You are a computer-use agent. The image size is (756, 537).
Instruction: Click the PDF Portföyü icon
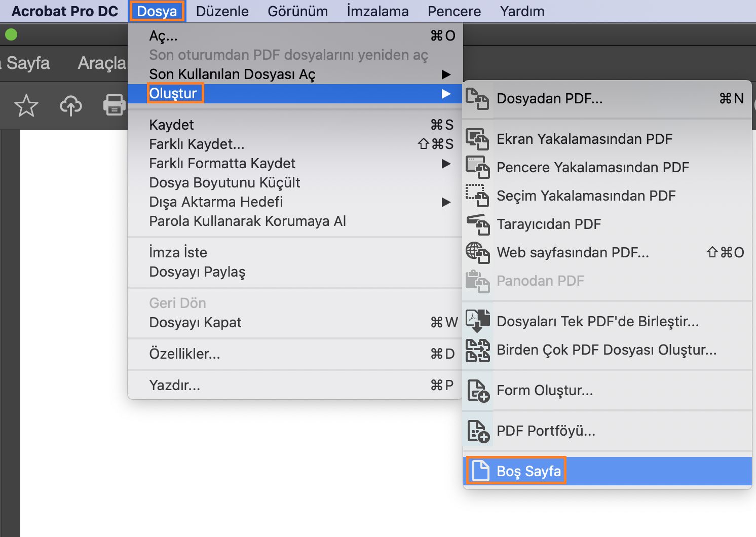[x=479, y=431]
